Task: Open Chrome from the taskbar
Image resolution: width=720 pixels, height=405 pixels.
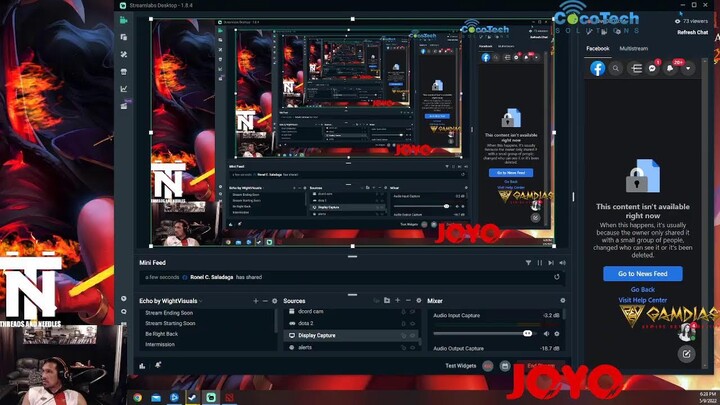Action: (137, 397)
